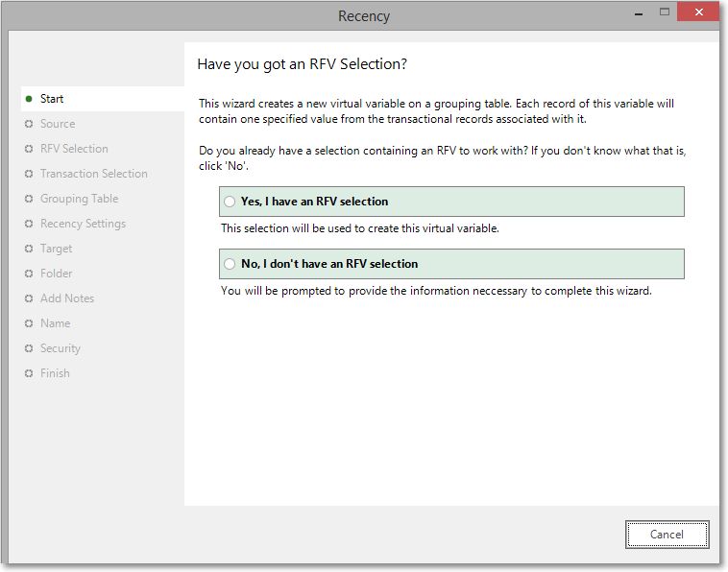Go to the Source wizard step

click(x=58, y=124)
